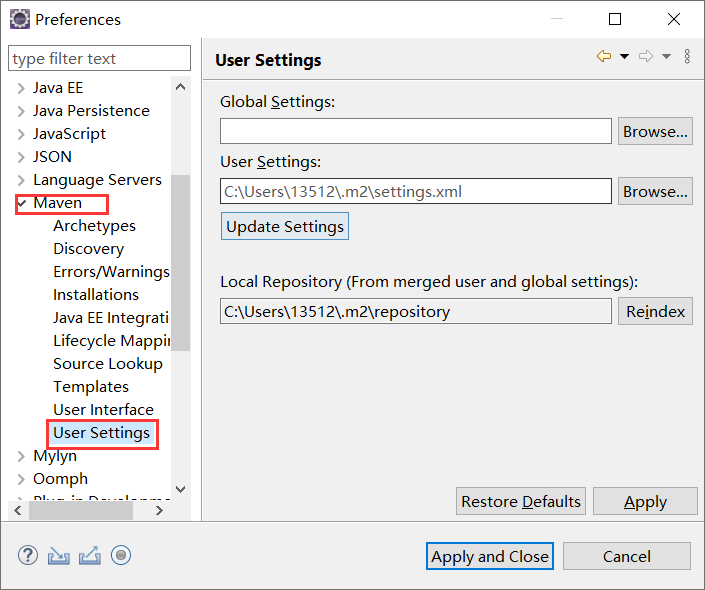Collapse the Maven tree node
The width and height of the screenshot is (705, 590).
pos(22,203)
